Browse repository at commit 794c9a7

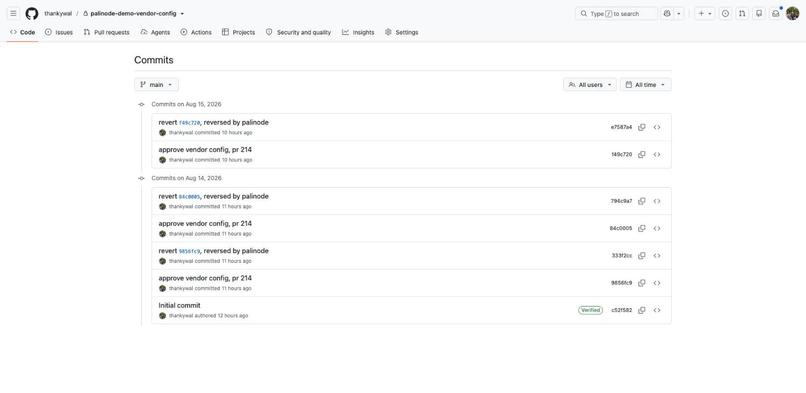657,201
